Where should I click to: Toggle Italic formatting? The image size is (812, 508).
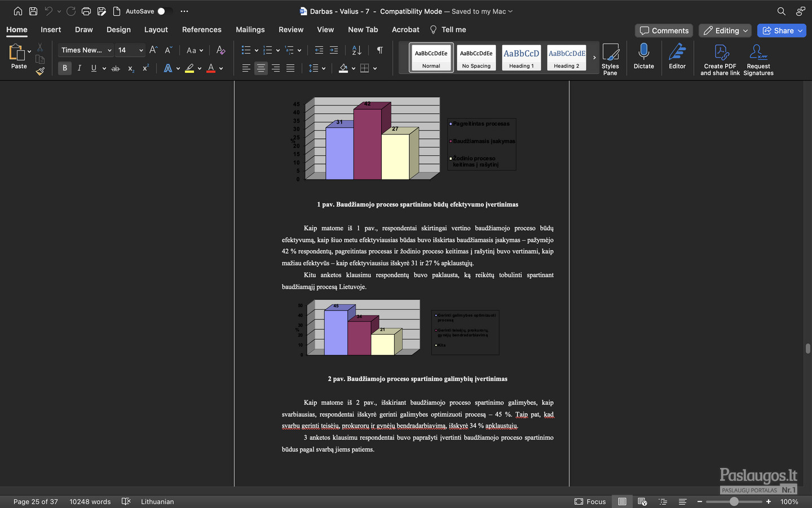[x=80, y=68]
